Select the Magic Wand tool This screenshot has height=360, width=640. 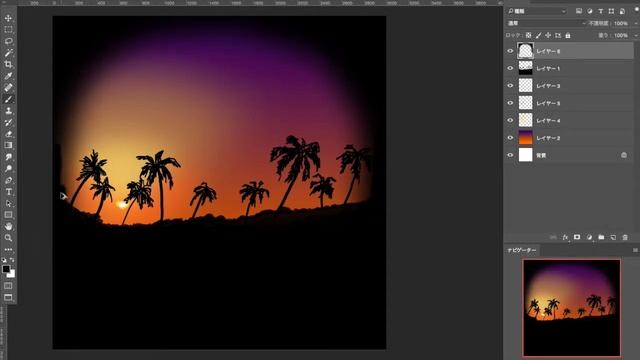[8, 53]
